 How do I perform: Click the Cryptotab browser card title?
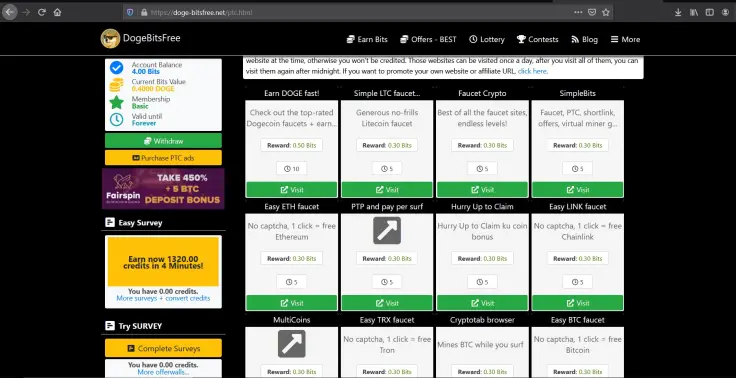482,320
